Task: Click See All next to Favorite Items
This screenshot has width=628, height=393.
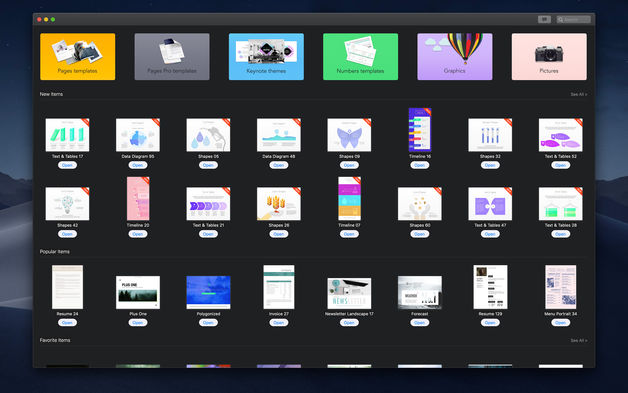Action: tap(579, 341)
